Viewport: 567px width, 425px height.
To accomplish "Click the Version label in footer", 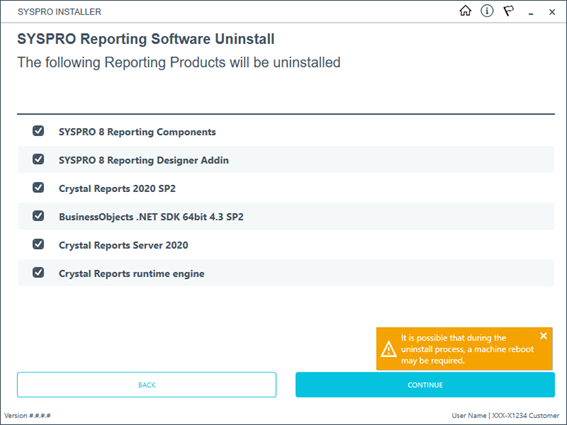I will pyautogui.click(x=27, y=415).
